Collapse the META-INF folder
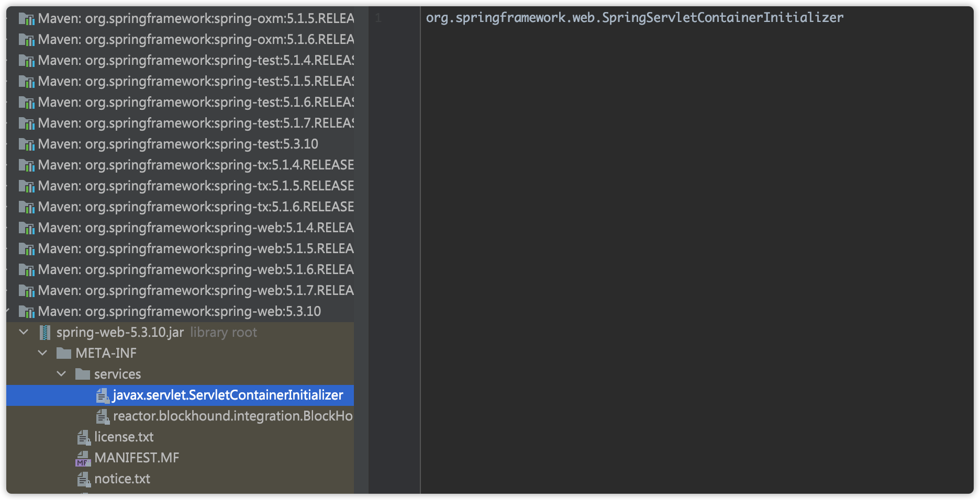Viewport: 980px width, 500px height. point(42,353)
